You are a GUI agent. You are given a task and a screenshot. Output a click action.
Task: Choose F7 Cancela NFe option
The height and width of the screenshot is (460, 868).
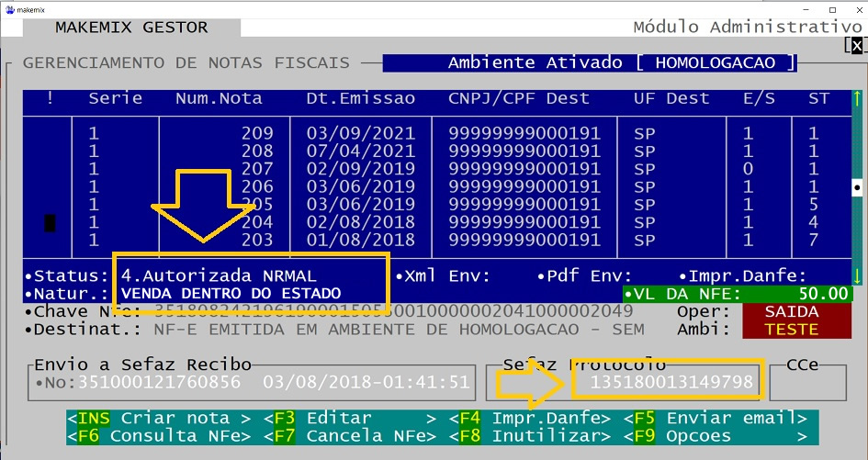[x=350, y=435]
